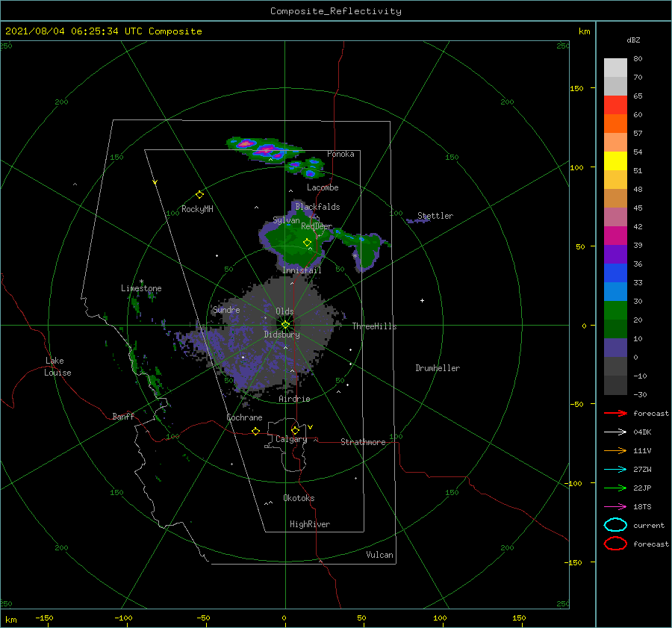Screen dimensions: 672x628
Task: Pick the bright green 30 dBZ color swatch
Action: pyautogui.click(x=615, y=310)
